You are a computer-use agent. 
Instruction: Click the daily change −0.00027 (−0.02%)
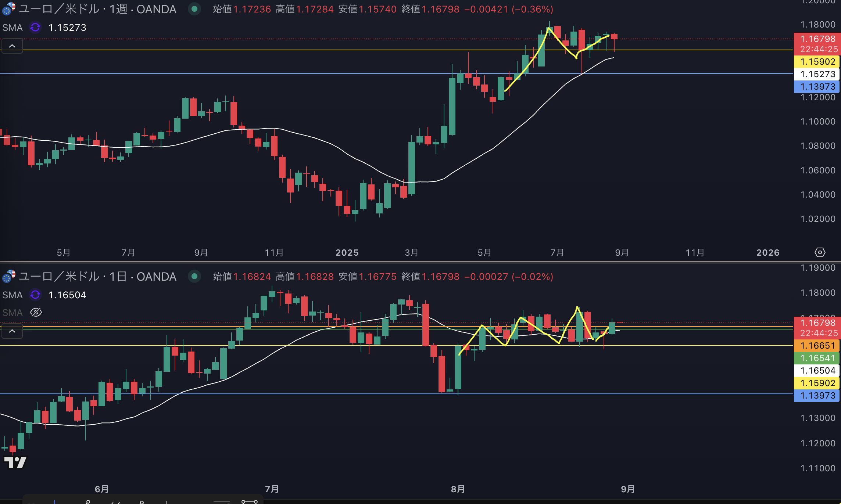coord(509,277)
